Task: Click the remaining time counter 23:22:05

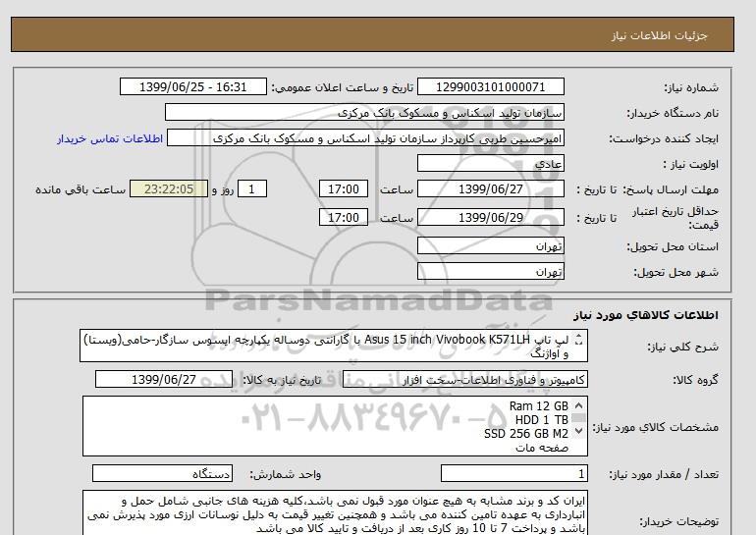Action: click(169, 189)
